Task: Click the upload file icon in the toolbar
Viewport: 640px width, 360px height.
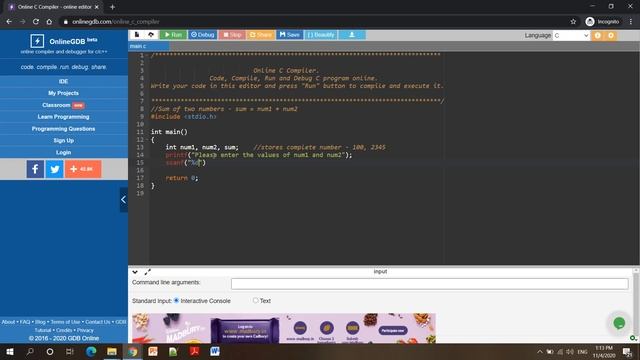Action: 151,35
